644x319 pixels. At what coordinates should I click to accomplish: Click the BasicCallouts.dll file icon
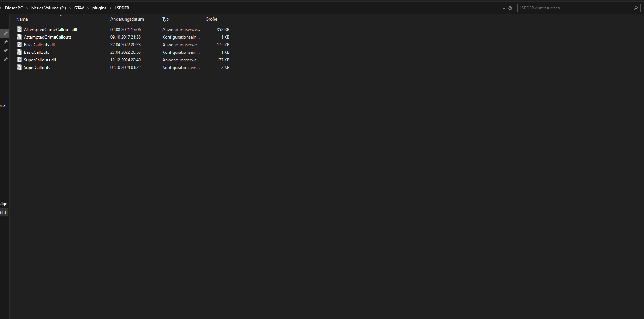tap(19, 44)
